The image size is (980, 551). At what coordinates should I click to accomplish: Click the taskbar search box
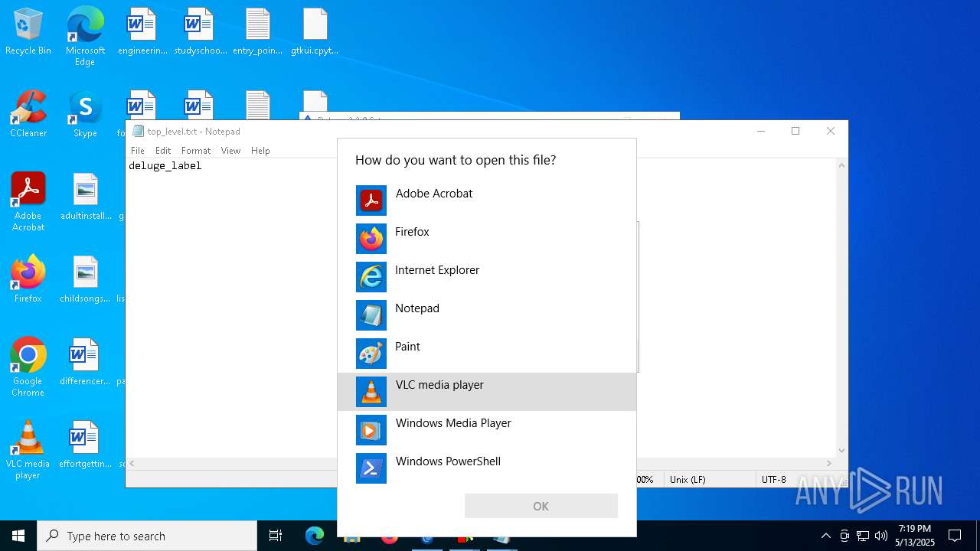(147, 536)
